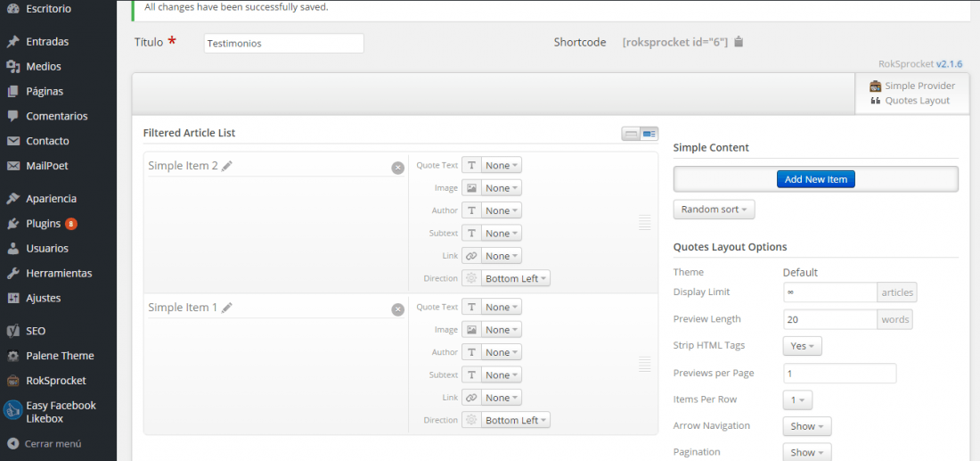The width and height of the screenshot is (980, 461).
Task: Click the Add New Item button
Action: (x=815, y=179)
